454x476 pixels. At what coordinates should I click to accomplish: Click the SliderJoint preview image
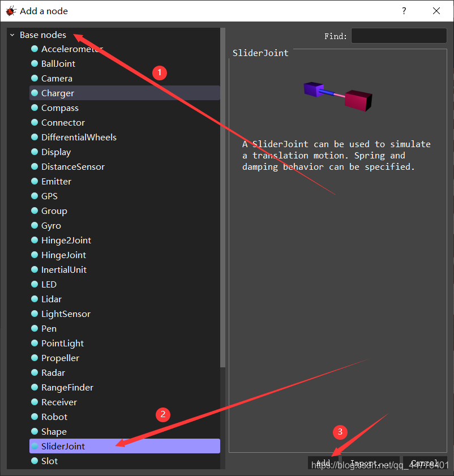click(x=338, y=97)
